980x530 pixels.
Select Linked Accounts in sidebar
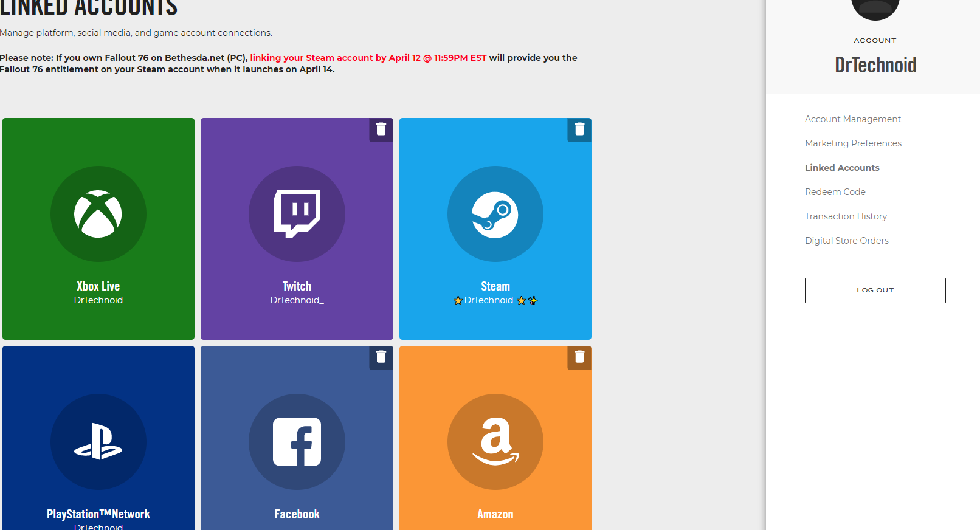pyautogui.click(x=842, y=168)
